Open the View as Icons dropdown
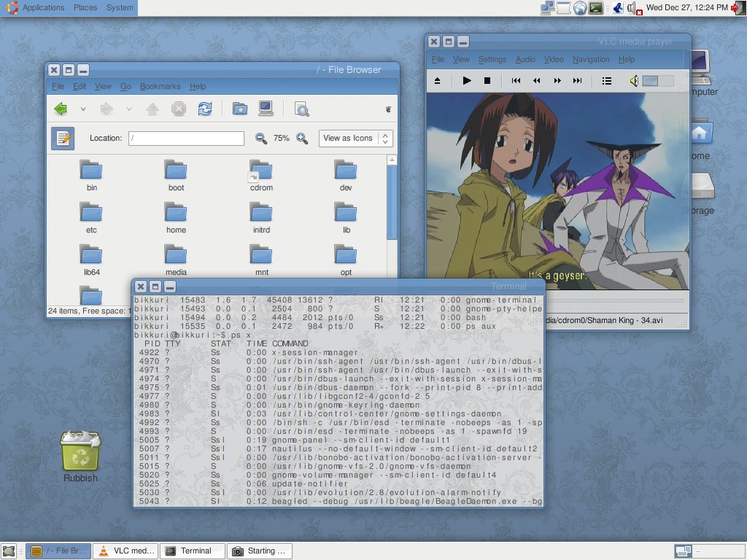 pos(356,138)
